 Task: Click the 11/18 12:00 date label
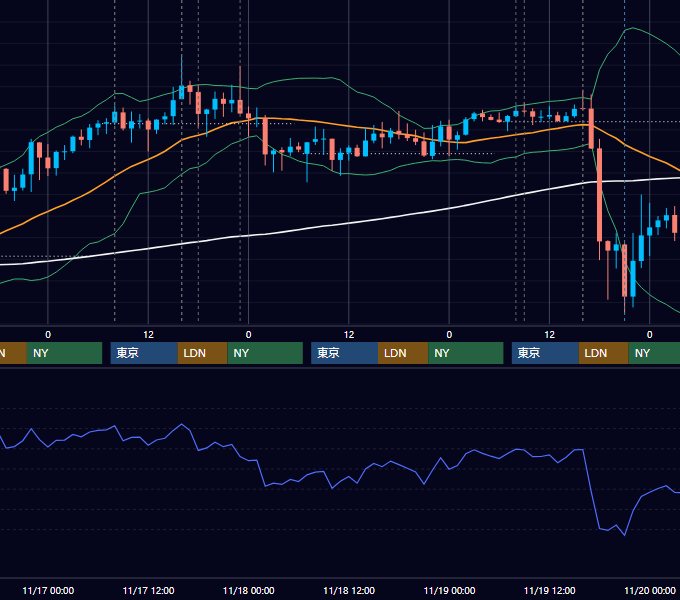click(349, 590)
